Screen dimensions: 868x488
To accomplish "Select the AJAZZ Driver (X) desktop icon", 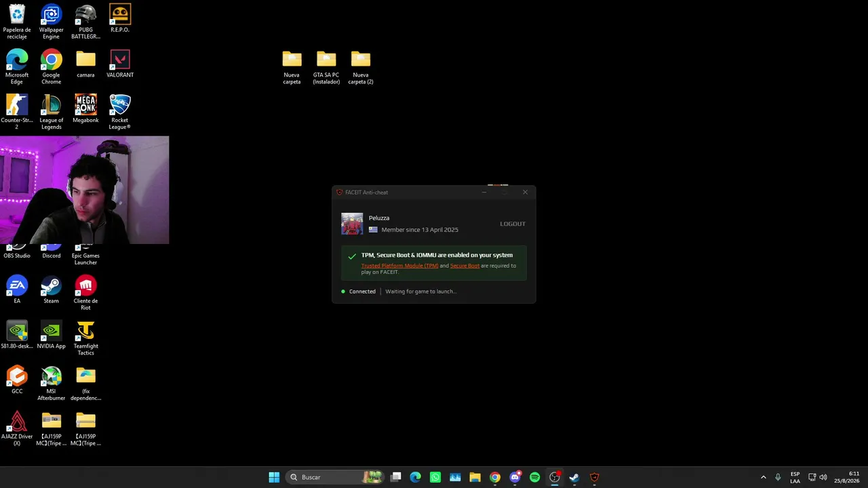I will coord(17,429).
